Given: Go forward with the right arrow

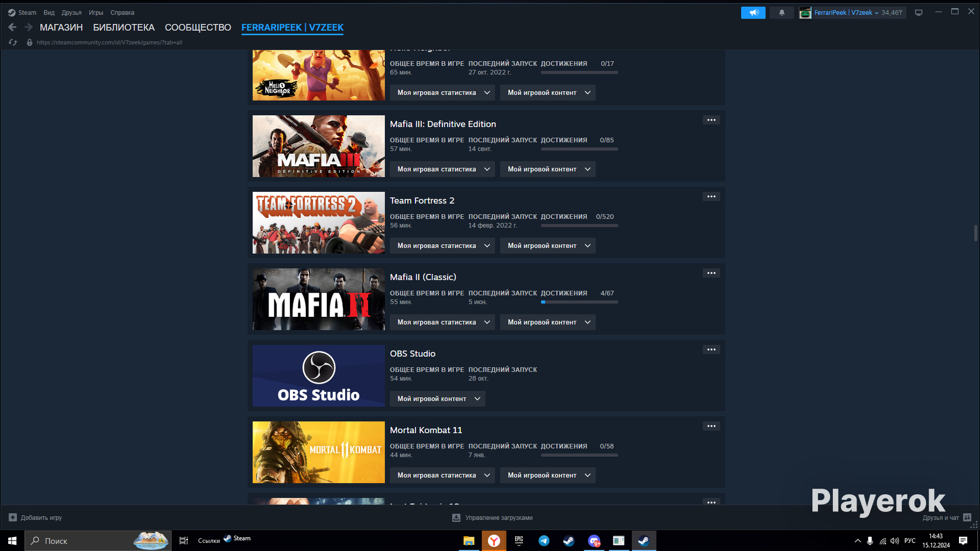Looking at the screenshot, I should pos(28,27).
